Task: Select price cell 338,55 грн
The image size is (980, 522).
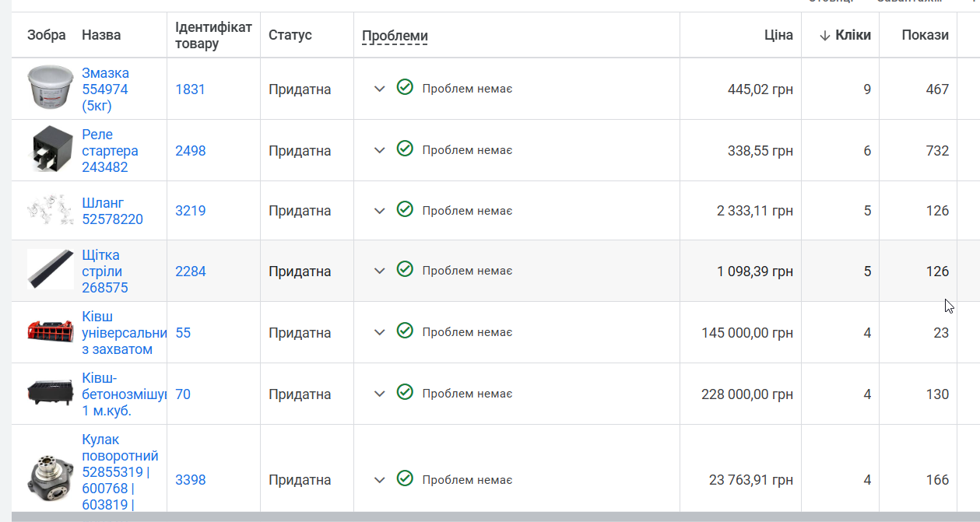Action: click(760, 150)
